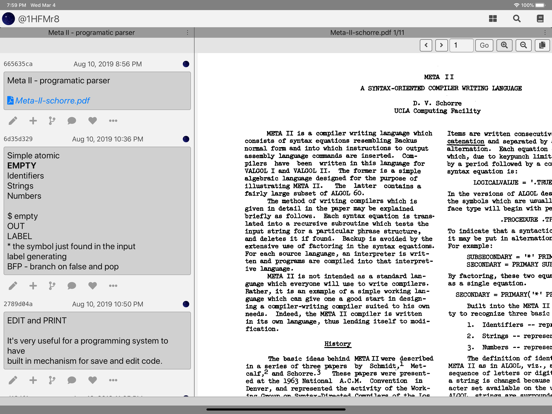Tap the @1HFMr8 profile avatar
This screenshot has height=414, width=552.
tap(8, 19)
